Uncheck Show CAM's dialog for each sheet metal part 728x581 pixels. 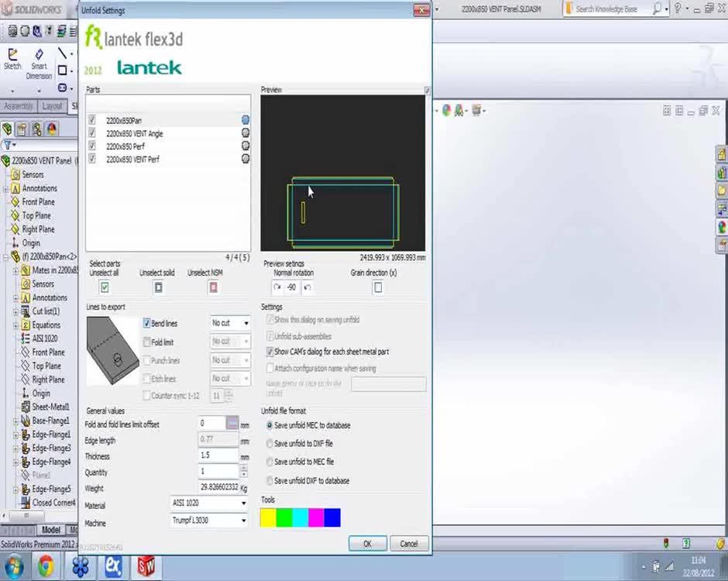click(270, 352)
